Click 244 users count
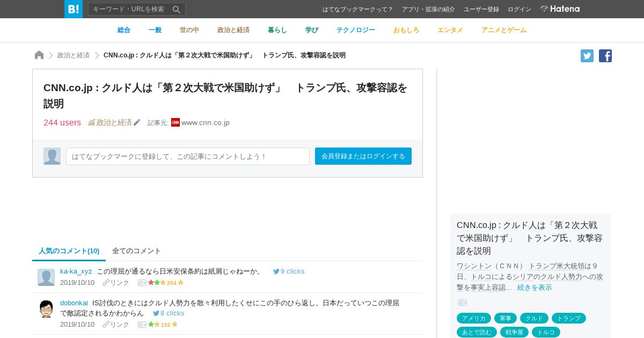 pyautogui.click(x=62, y=122)
